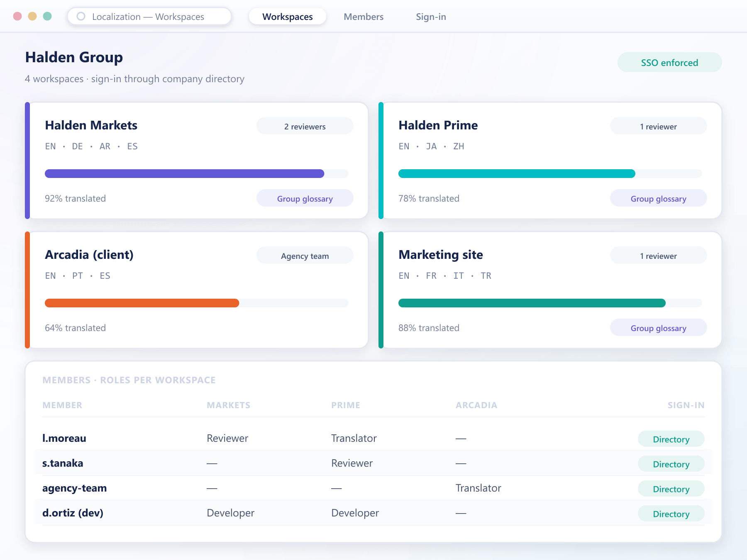Select member d.ortiz (dev)
The height and width of the screenshot is (560, 747).
[x=73, y=513]
